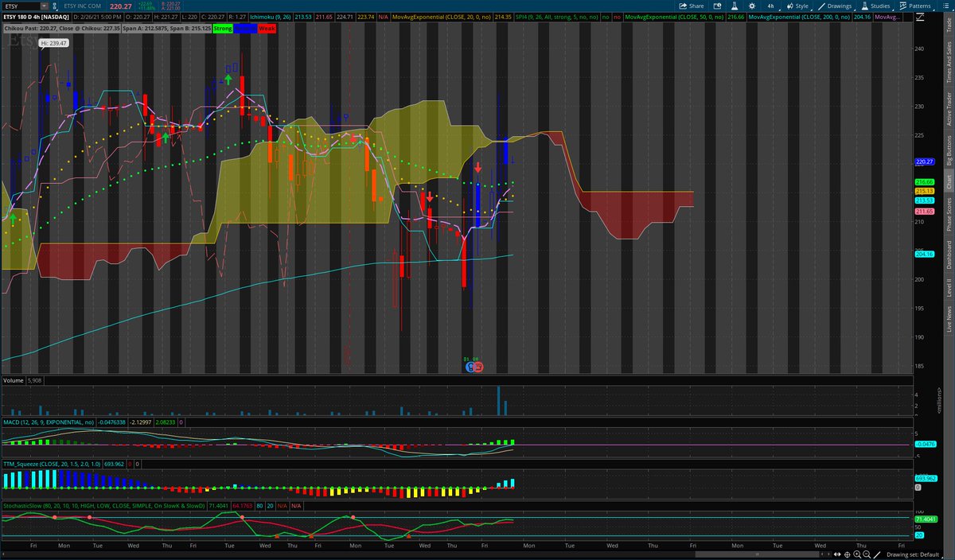Viewport: 955px width, 560px height.
Task: Switch to Phase Scores side tab
Action: (x=948, y=214)
